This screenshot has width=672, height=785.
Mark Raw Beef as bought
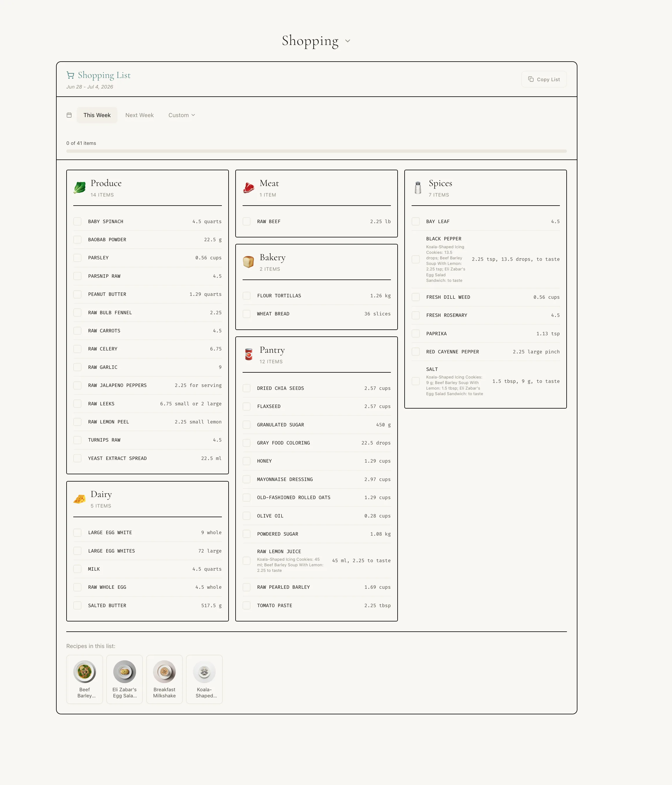click(247, 221)
